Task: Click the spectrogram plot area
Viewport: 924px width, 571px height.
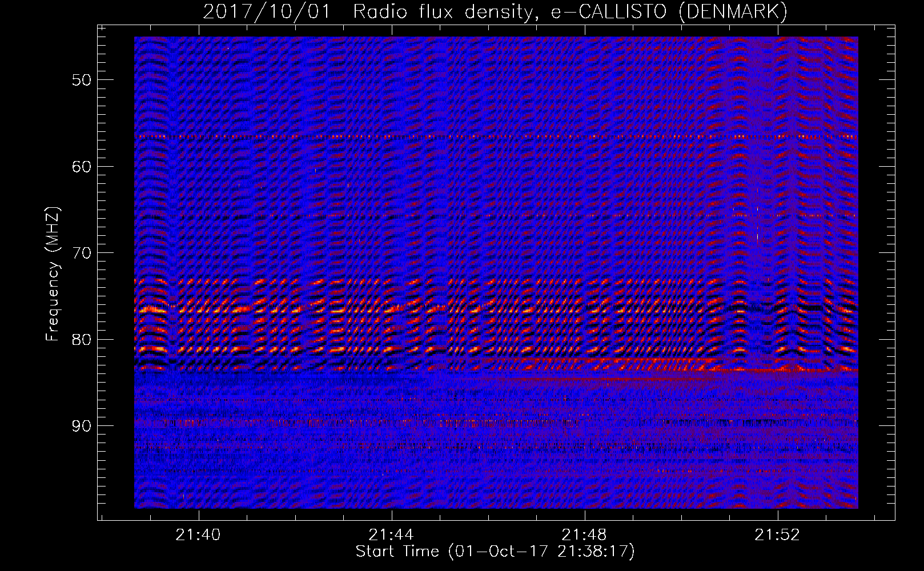Action: click(496, 272)
